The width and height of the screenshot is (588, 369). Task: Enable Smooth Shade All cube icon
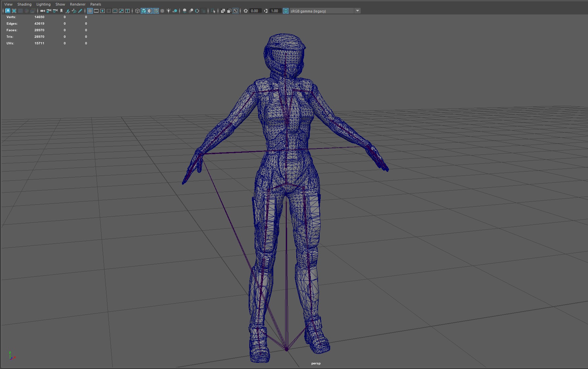144,11
